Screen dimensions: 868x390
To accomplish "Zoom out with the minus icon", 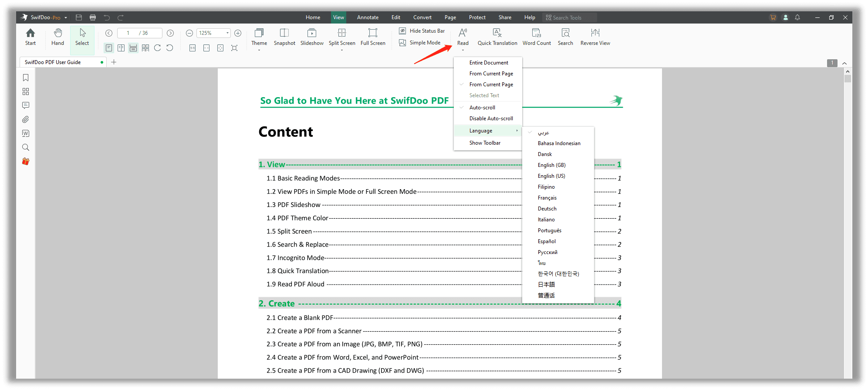I will 189,33.
